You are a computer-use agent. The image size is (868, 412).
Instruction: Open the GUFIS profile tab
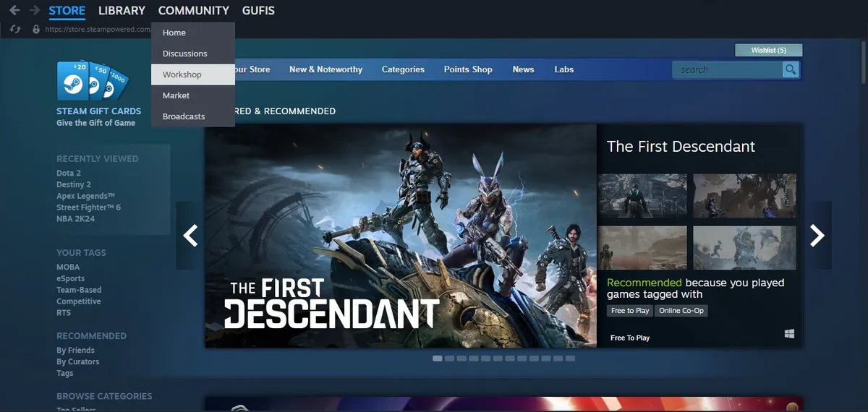click(x=258, y=11)
